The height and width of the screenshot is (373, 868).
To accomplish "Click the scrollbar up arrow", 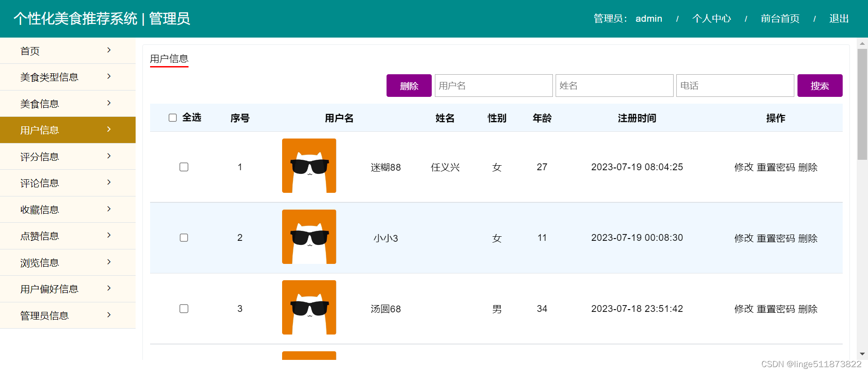I will click(x=862, y=43).
